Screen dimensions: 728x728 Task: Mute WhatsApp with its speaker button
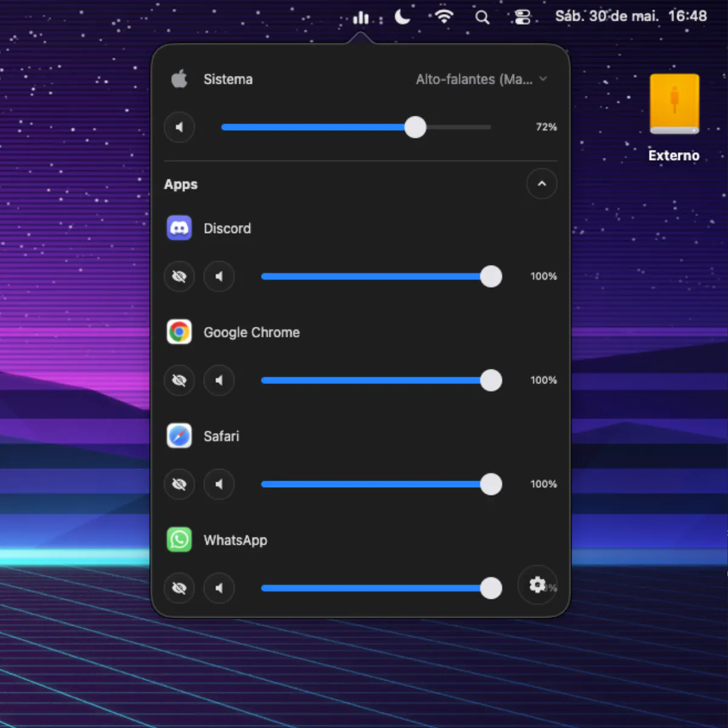click(219, 588)
